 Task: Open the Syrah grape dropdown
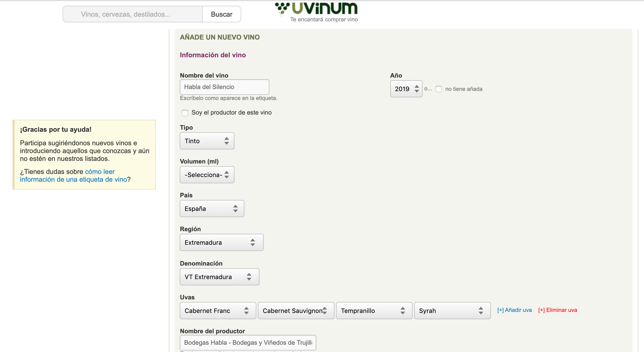pyautogui.click(x=452, y=311)
